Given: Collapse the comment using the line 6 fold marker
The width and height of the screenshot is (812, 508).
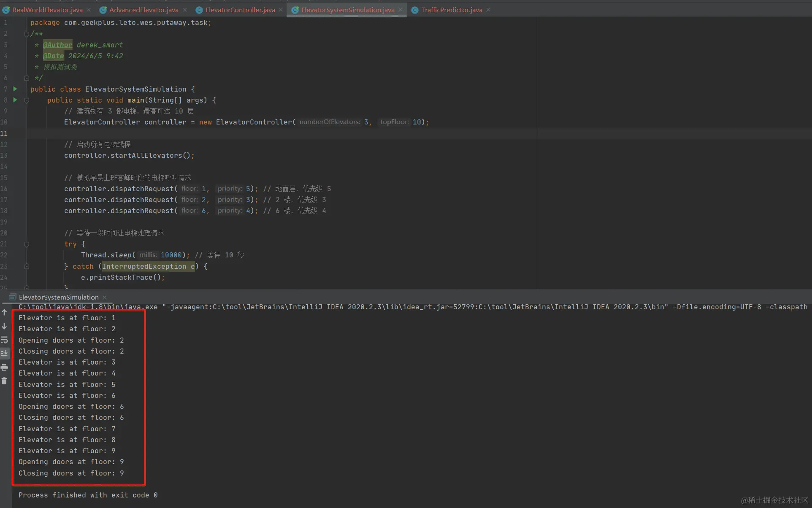Looking at the screenshot, I should [x=27, y=78].
